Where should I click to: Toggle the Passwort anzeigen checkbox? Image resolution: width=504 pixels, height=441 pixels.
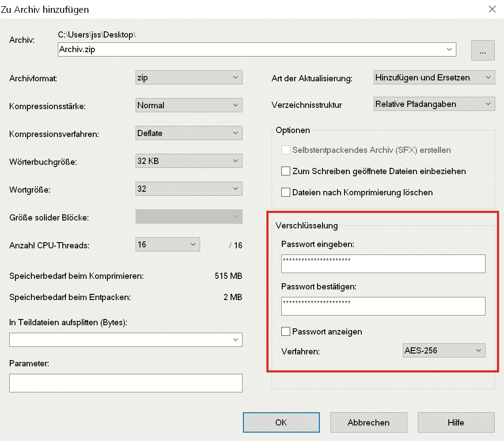(x=286, y=331)
